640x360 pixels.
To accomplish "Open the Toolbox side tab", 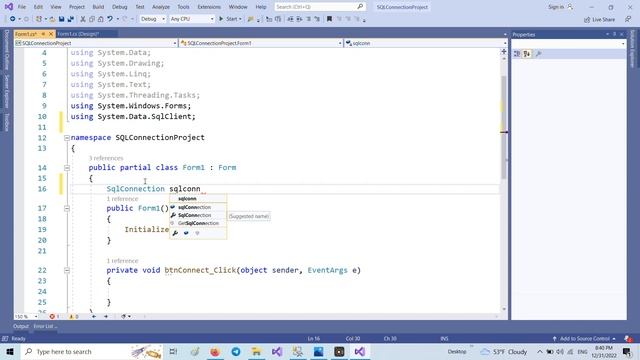I will 7,122.
